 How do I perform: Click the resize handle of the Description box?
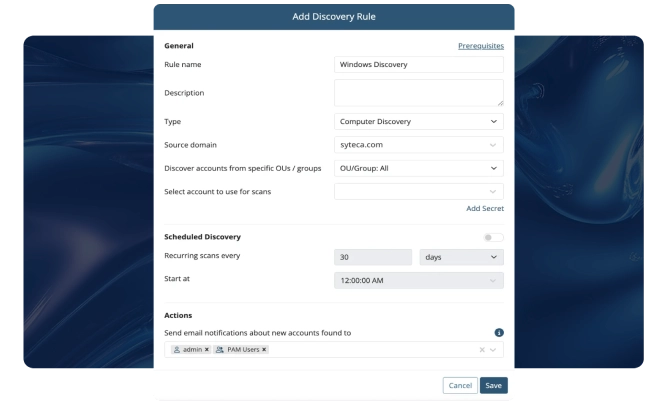point(500,103)
